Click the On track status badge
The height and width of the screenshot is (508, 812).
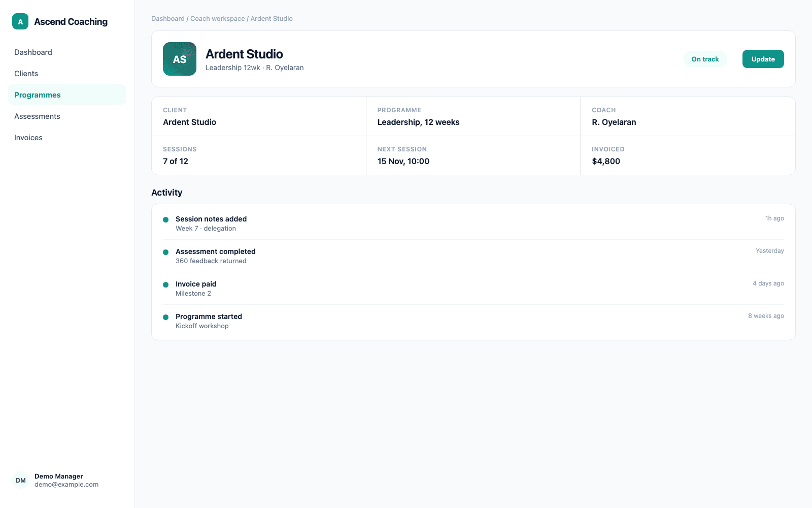(x=705, y=59)
